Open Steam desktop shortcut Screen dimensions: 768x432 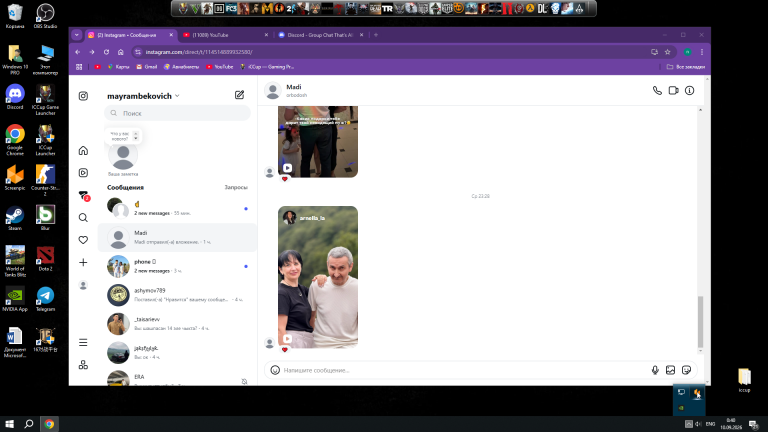(15, 218)
